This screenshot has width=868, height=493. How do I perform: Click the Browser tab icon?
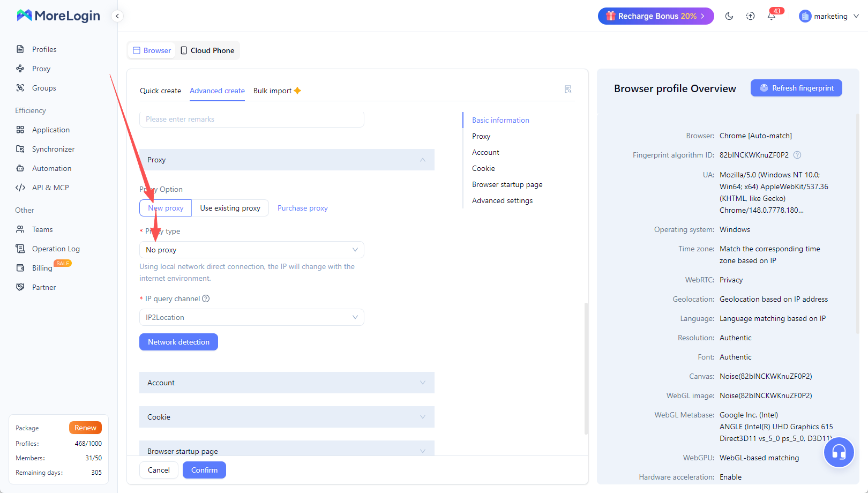[137, 50]
